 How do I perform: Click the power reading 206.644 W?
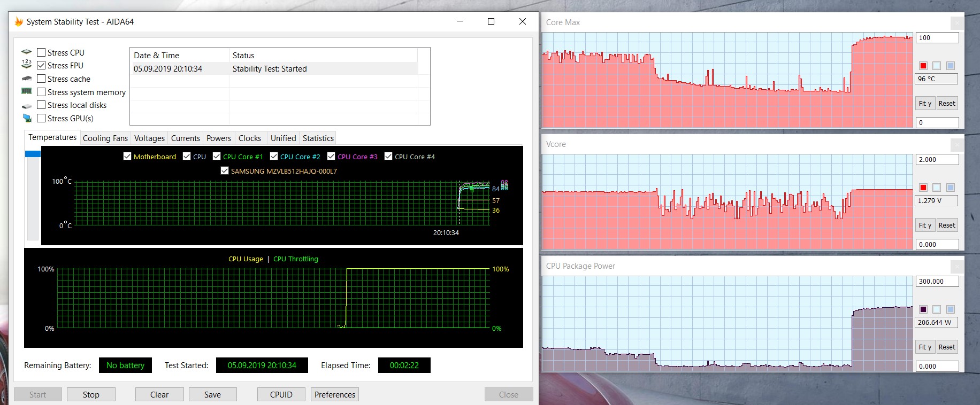pos(937,322)
